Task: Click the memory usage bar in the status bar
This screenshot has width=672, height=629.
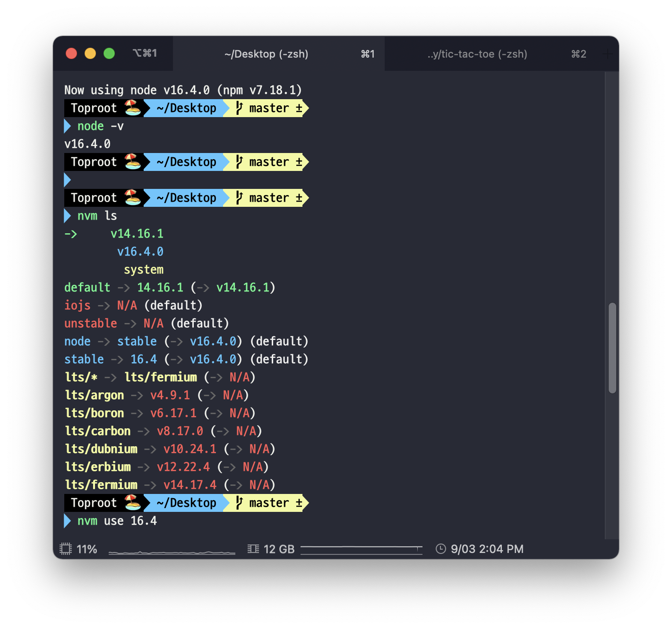Action: pyautogui.click(x=362, y=549)
